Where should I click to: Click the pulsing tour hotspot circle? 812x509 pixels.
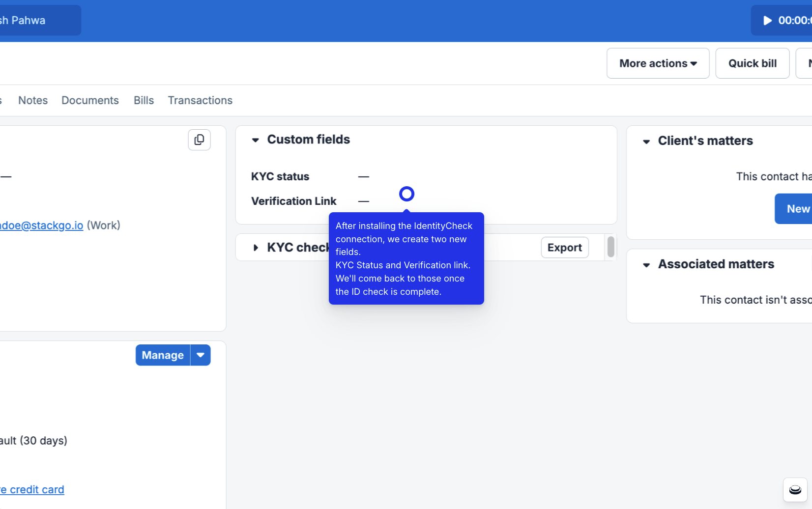coord(406,194)
